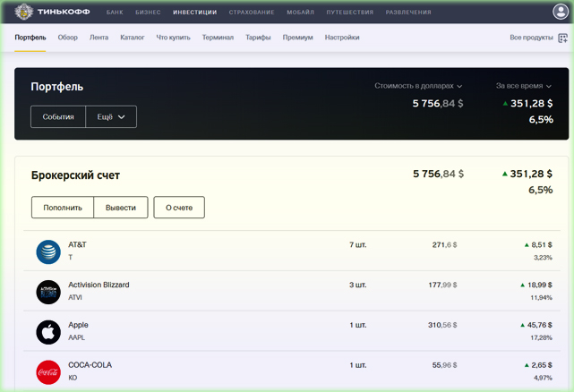Click the Пополнить button
The height and width of the screenshot is (392, 574).
63,208
